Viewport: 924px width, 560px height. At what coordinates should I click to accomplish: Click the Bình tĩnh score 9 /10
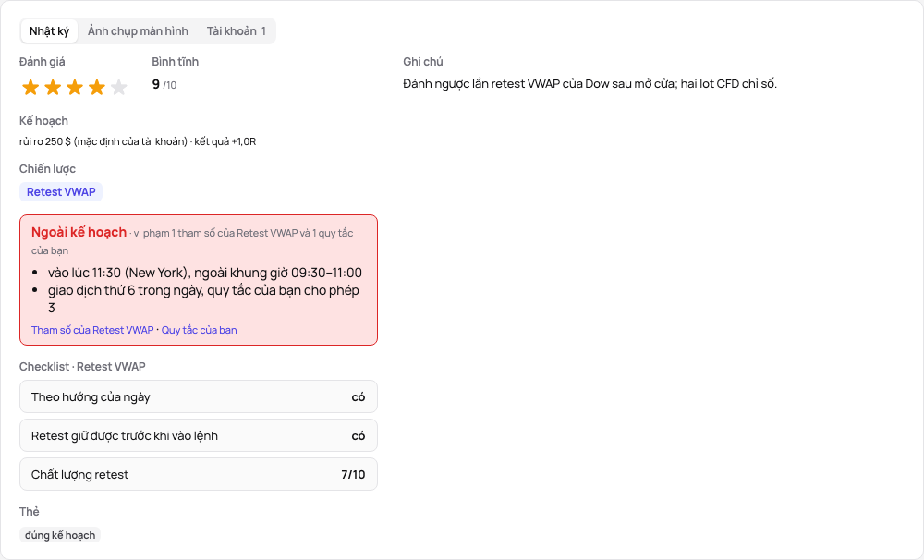(x=164, y=85)
